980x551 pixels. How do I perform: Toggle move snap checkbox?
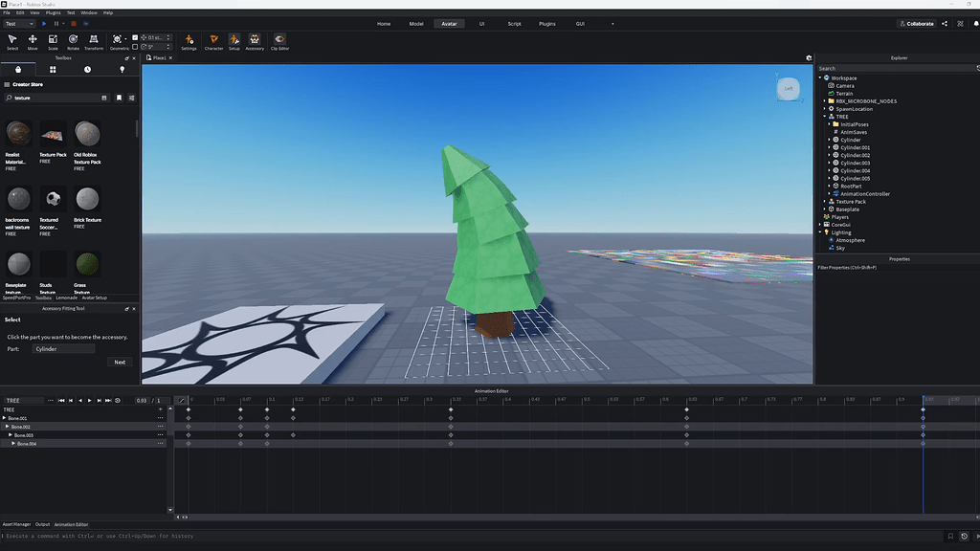coord(135,37)
